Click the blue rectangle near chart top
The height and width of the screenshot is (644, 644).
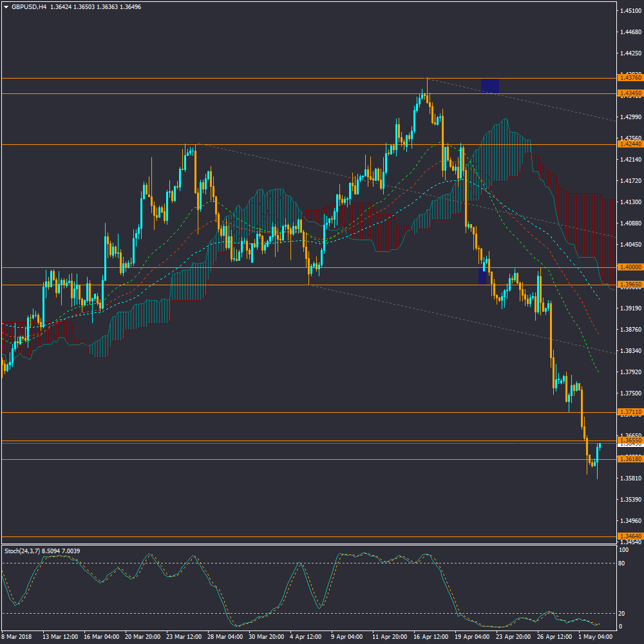click(490, 85)
